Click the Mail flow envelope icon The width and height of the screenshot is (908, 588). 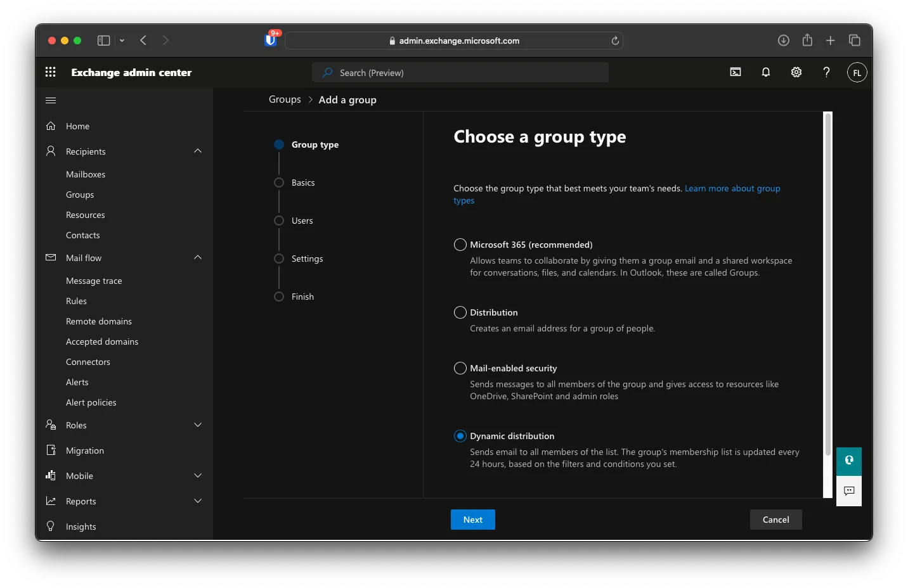tap(51, 257)
